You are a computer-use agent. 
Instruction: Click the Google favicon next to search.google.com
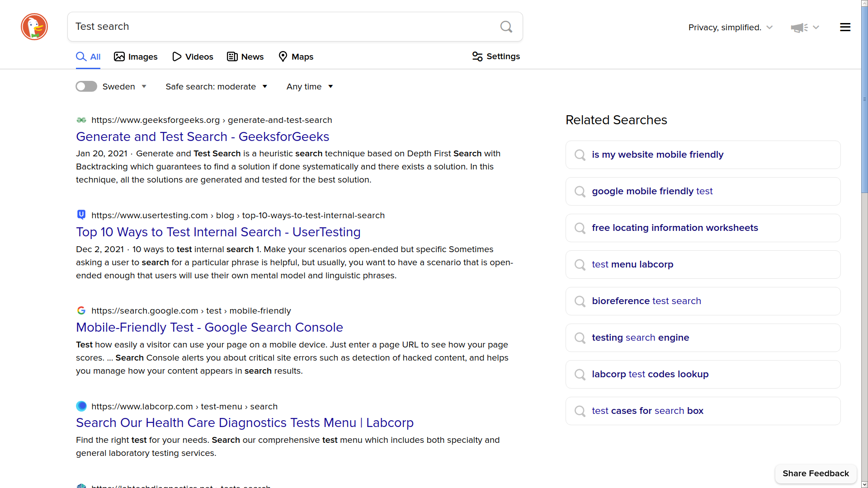click(x=81, y=310)
